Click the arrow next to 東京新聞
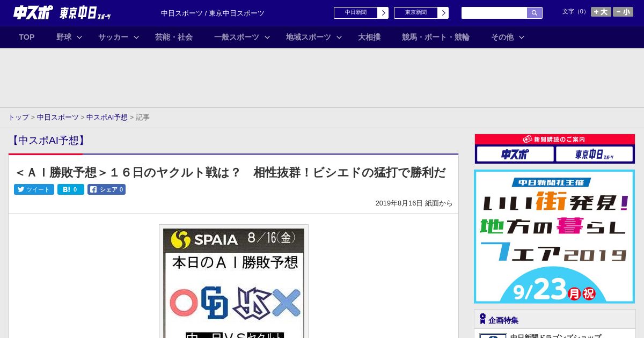The width and height of the screenshot is (644, 338). click(x=443, y=13)
